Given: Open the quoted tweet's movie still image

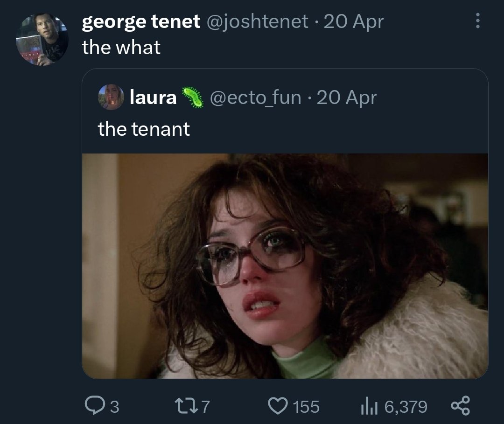Looking at the screenshot, I should (285, 266).
